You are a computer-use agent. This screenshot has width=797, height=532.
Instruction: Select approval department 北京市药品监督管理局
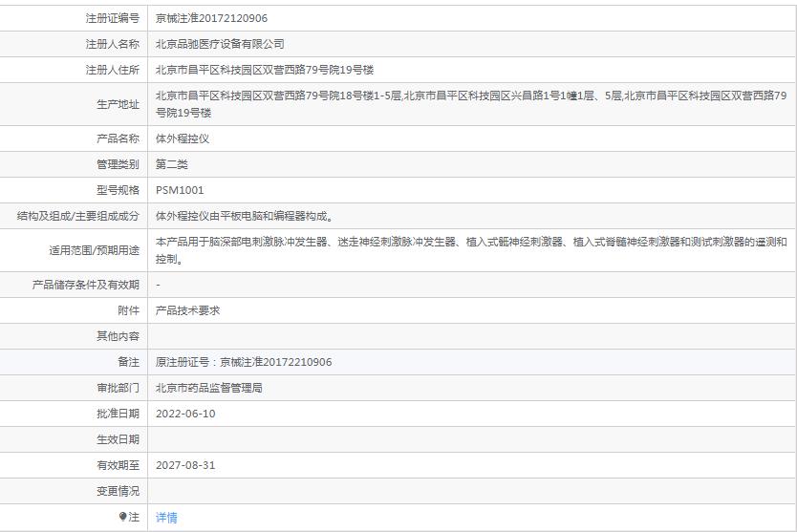pyautogui.click(x=209, y=388)
